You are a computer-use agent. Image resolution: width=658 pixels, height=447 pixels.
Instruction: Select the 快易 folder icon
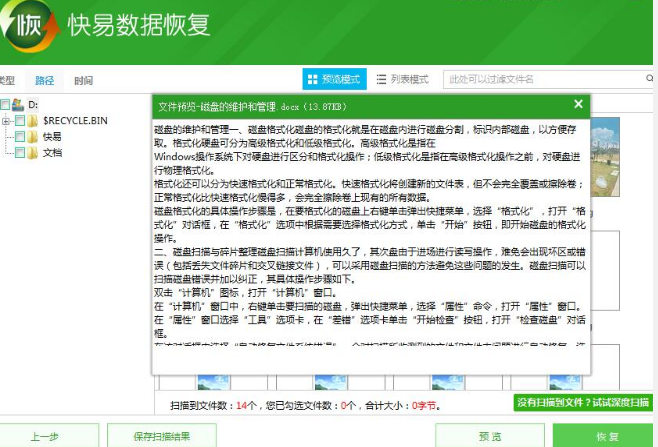pos(32,136)
